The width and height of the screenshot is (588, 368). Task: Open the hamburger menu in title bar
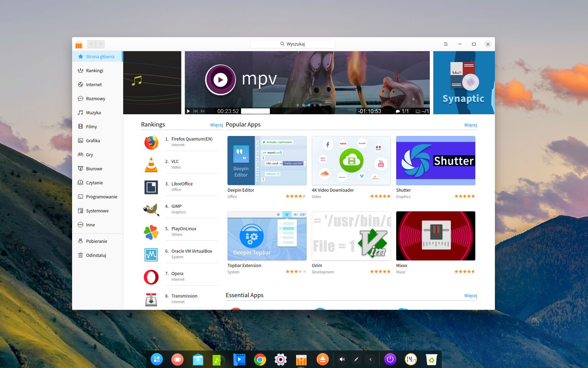pyautogui.click(x=446, y=44)
